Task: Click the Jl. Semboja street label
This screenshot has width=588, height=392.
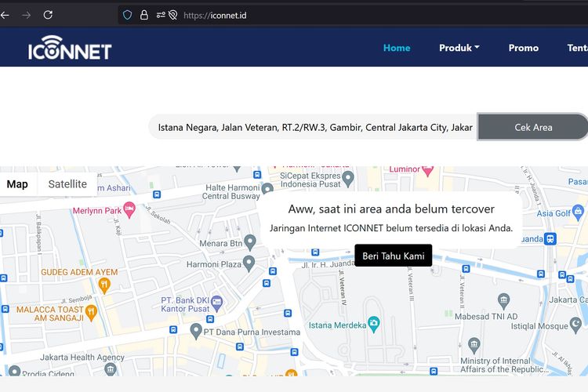Action: click(x=77, y=299)
